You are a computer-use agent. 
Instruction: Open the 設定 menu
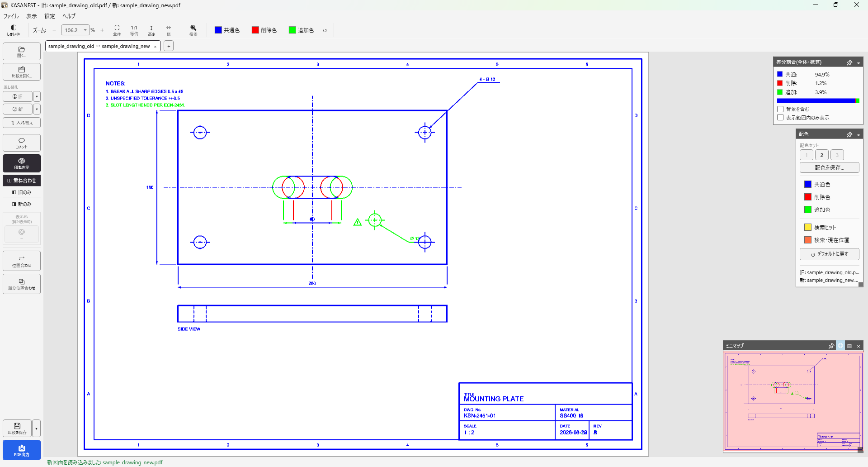[x=50, y=16]
